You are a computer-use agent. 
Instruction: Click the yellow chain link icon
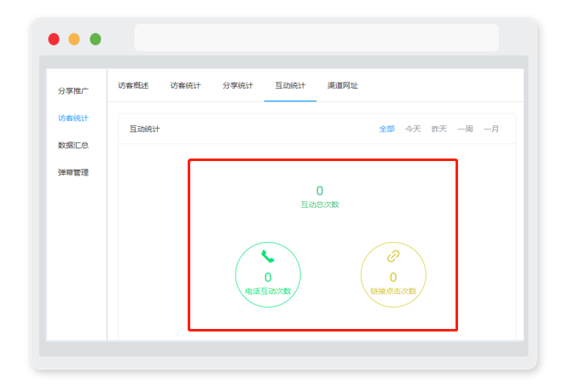(x=393, y=256)
